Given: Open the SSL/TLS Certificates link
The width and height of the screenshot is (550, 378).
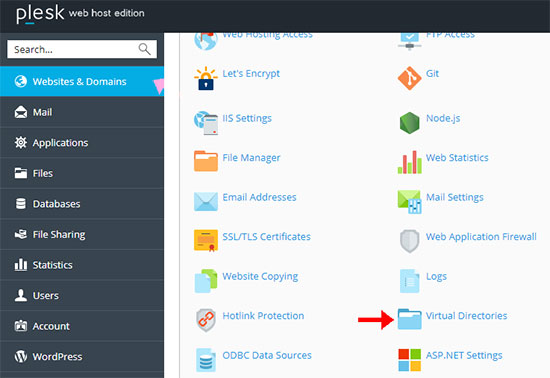Looking at the screenshot, I should pos(267,237).
